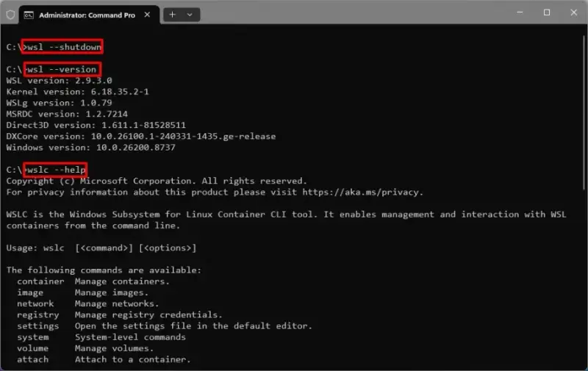Click the 'system' command row

tap(101, 337)
